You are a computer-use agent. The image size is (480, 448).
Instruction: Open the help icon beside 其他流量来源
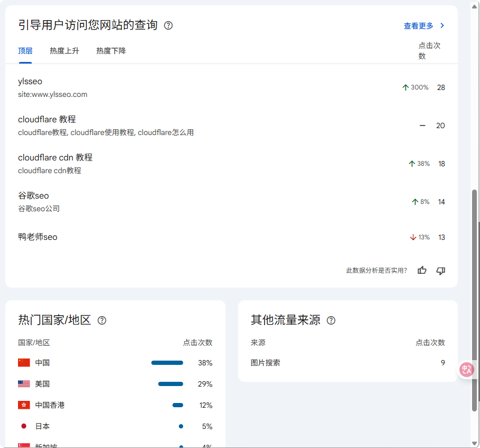331,320
